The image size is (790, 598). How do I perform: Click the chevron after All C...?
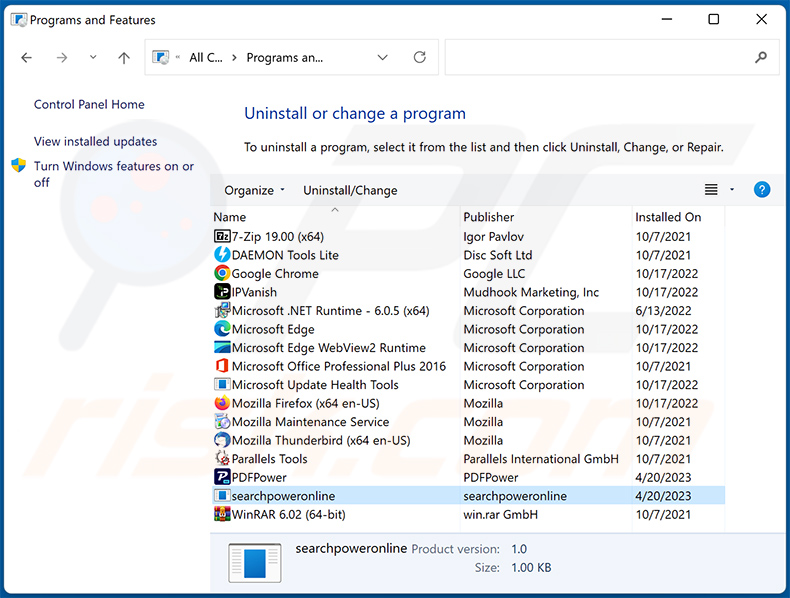(x=234, y=58)
